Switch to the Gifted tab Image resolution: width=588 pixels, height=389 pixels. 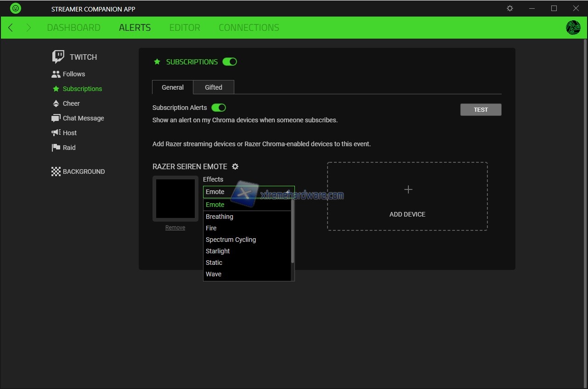[213, 87]
